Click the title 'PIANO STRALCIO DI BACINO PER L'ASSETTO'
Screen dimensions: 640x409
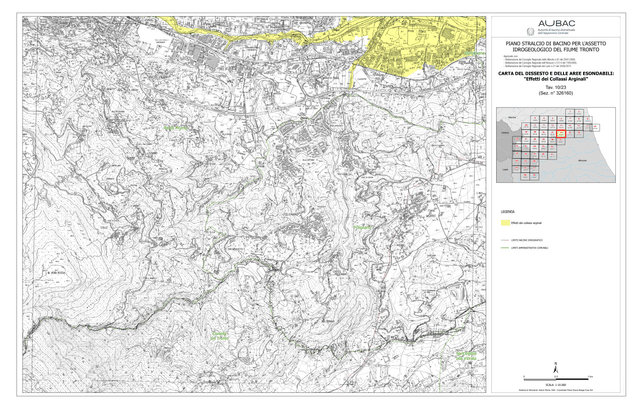coord(556,43)
